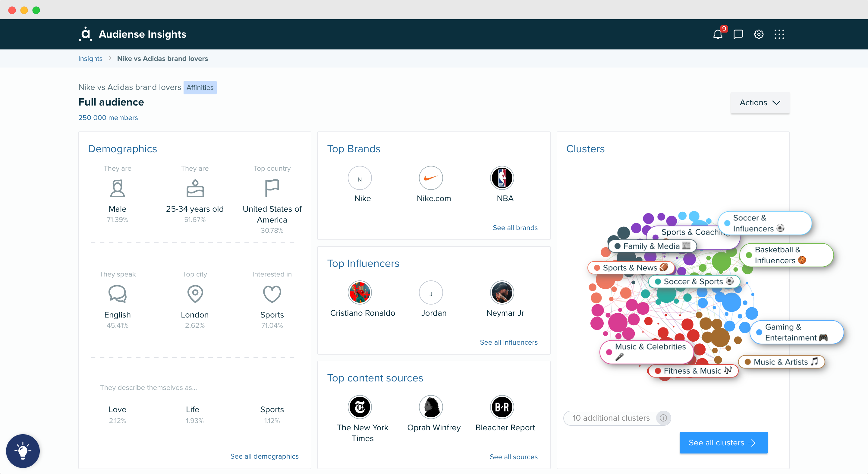Viewport: 868px width, 474px height.
Task: Click the Audiense Insights title
Action: click(x=142, y=34)
